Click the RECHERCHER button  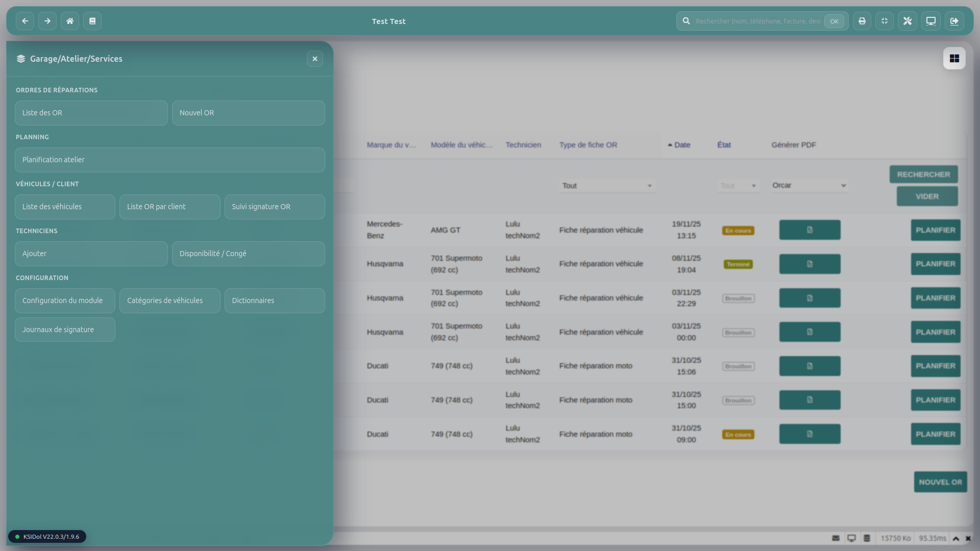(923, 174)
